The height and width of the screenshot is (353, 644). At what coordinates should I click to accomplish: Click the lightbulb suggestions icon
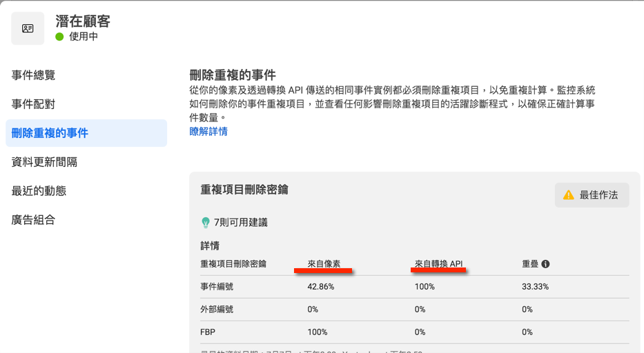coord(205,223)
